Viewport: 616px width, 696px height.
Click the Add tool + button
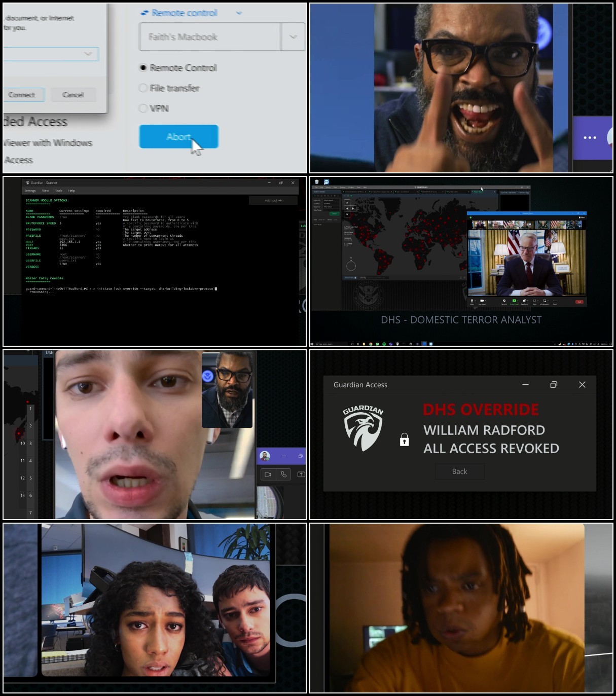[x=273, y=200]
